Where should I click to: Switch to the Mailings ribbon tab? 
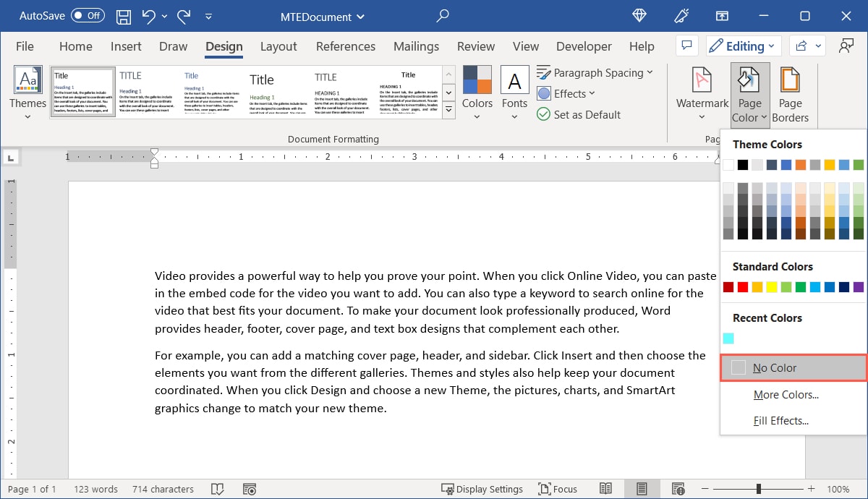pyautogui.click(x=416, y=46)
